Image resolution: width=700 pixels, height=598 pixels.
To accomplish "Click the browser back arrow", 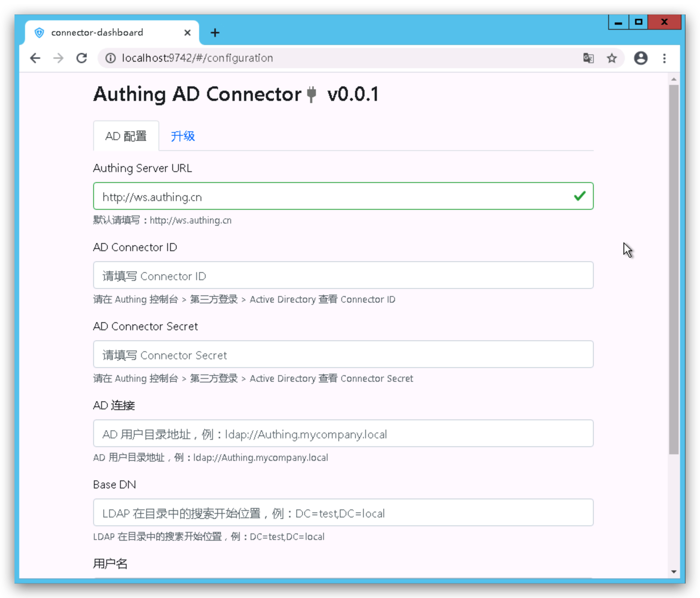I will (x=35, y=58).
